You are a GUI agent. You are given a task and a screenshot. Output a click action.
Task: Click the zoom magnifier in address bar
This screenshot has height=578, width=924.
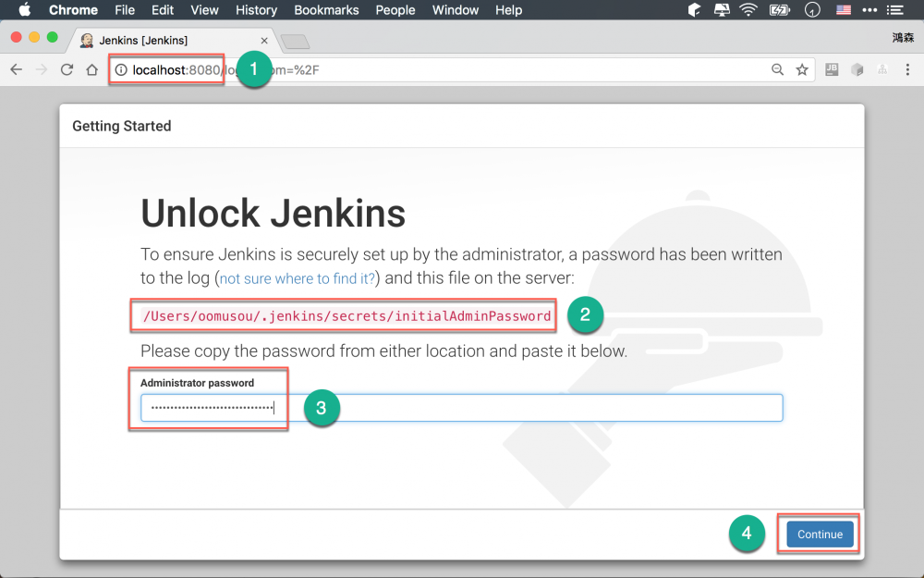777,69
